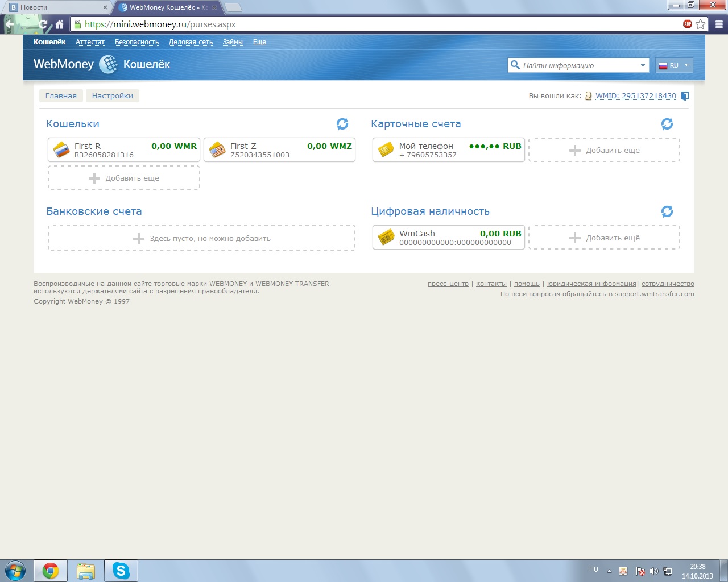This screenshot has height=582, width=728.
Task: Click the WMID attestation person icon
Action: [589, 96]
